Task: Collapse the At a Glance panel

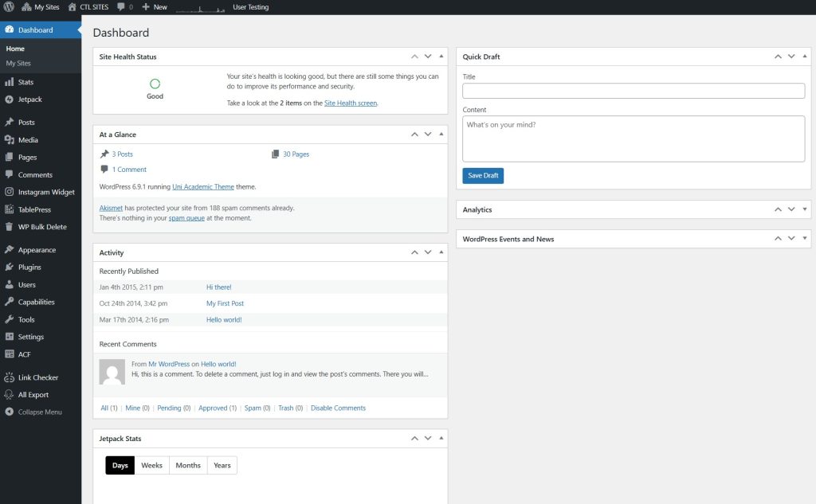Action: click(x=441, y=135)
